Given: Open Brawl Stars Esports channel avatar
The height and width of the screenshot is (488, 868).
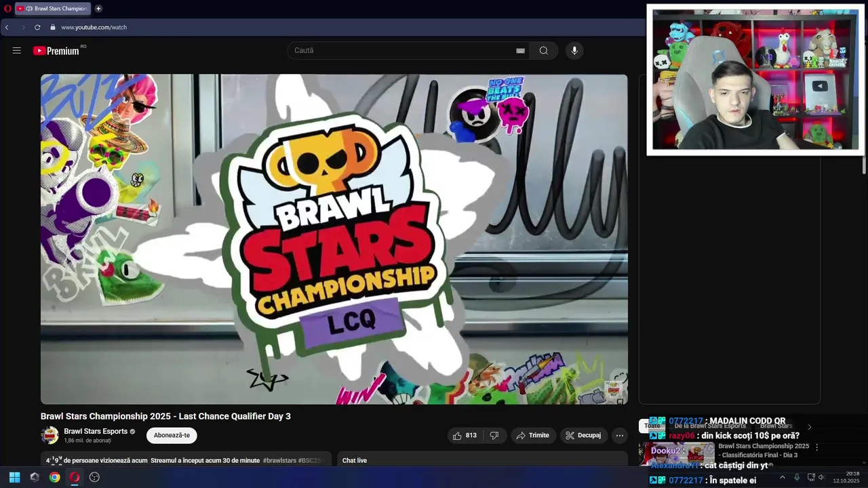Looking at the screenshot, I should [x=50, y=435].
